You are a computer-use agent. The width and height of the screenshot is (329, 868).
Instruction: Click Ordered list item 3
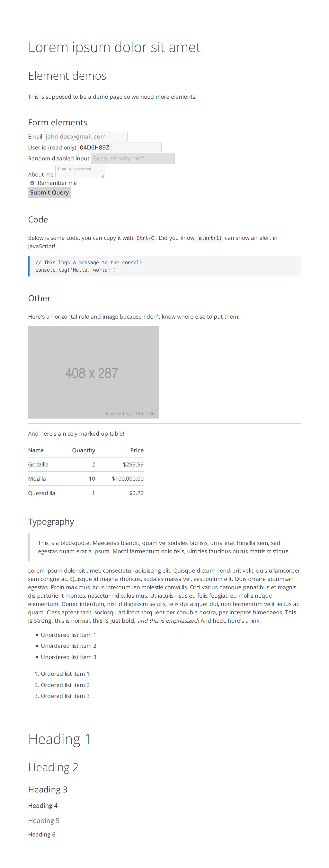[x=65, y=696]
